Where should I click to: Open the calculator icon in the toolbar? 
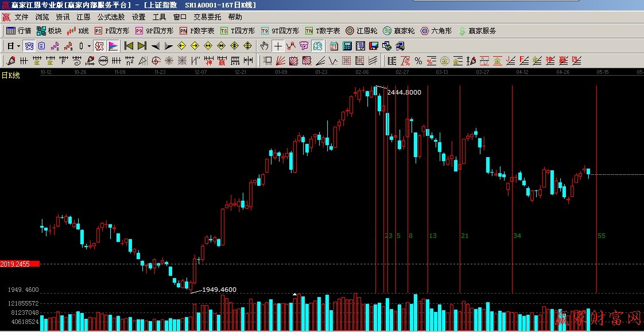pos(347,46)
